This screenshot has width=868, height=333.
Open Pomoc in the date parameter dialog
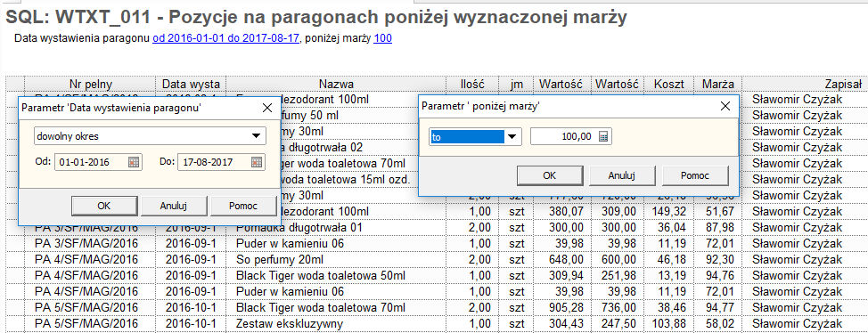click(x=243, y=205)
